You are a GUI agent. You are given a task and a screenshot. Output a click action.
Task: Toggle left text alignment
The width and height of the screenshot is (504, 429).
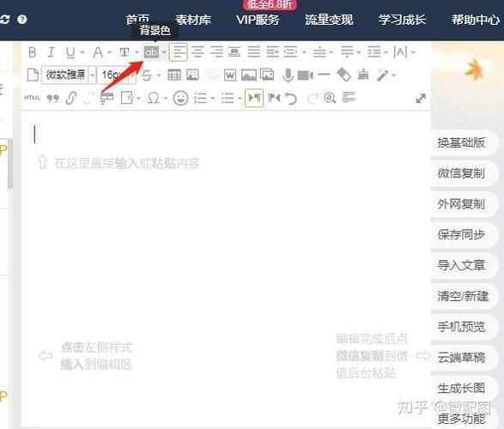[x=179, y=51]
